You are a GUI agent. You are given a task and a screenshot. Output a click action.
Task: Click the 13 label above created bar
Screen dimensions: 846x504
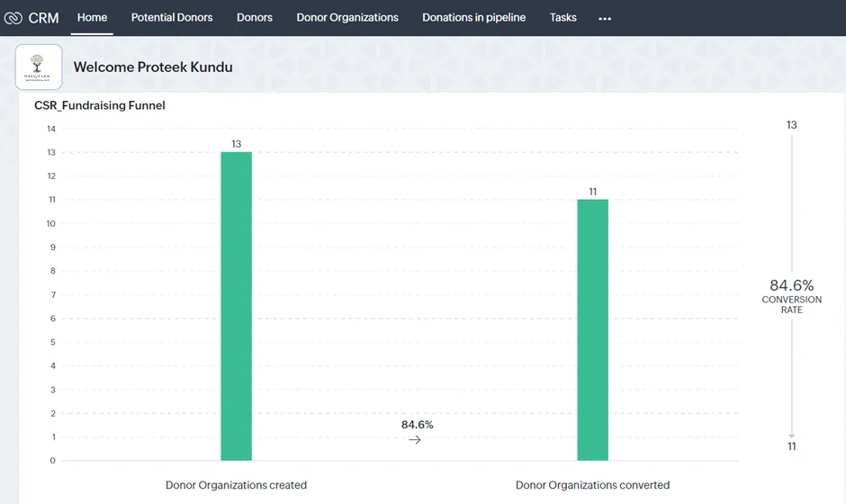coord(237,144)
